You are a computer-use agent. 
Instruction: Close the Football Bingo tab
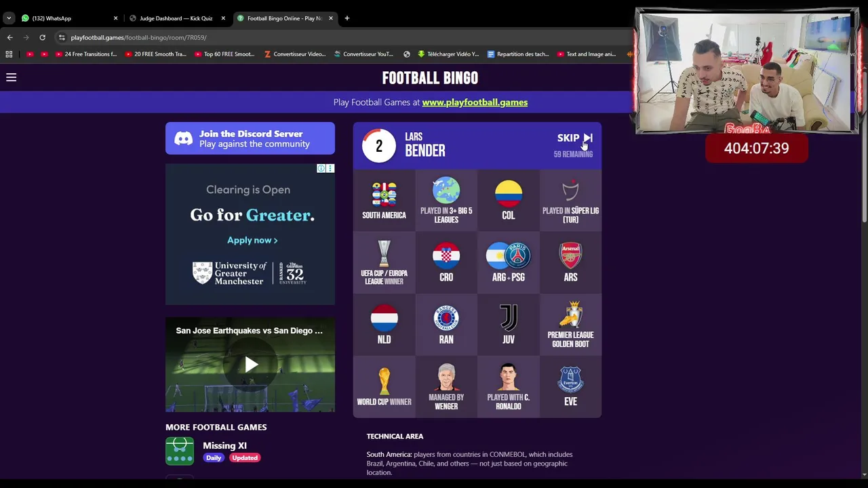pos(330,18)
